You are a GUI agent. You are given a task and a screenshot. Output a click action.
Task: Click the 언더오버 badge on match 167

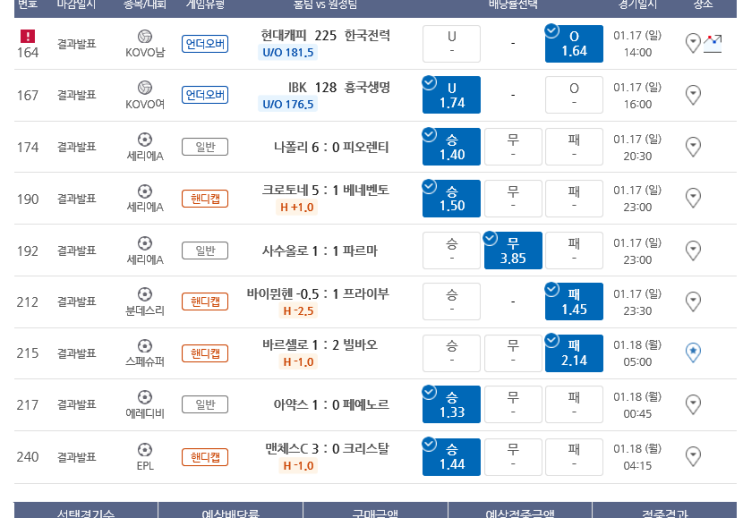205,95
